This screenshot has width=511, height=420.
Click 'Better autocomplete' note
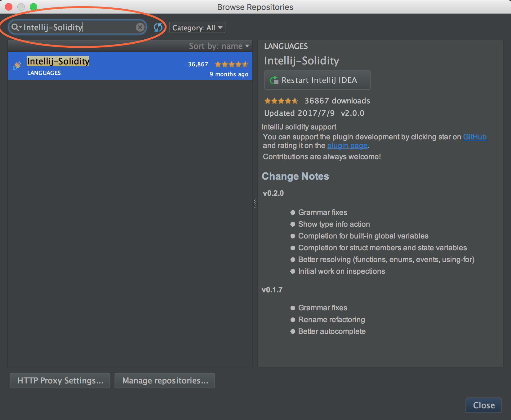(x=332, y=331)
